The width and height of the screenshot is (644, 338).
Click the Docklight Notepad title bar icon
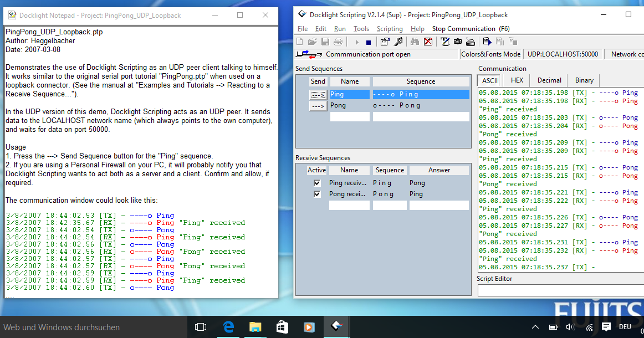pos(12,15)
